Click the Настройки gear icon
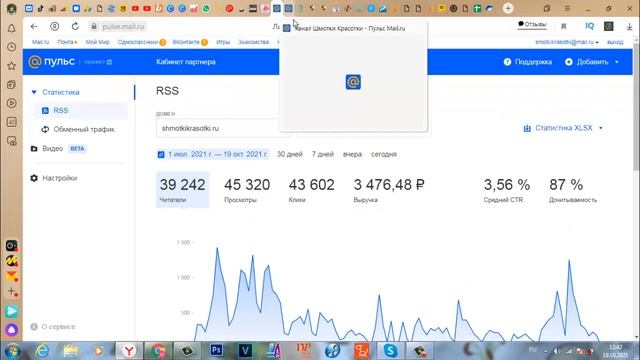 tap(34, 178)
